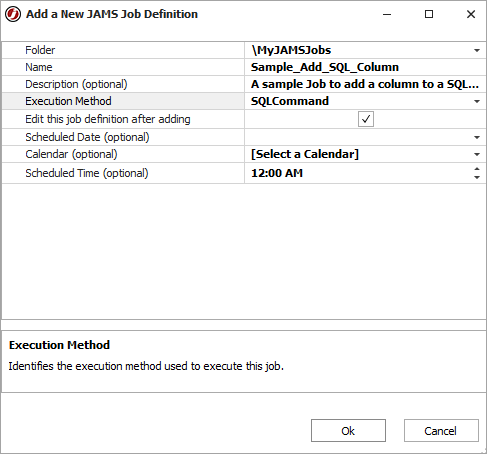This screenshot has width=487, height=454.
Task: Select the Scheduled Time (optional) label
Action: click(87, 173)
